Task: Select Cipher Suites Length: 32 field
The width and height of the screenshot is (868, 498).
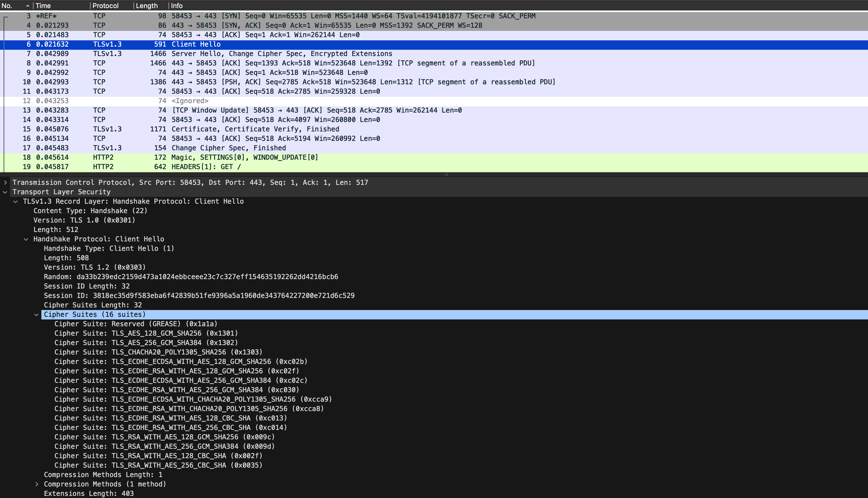Action: click(93, 305)
